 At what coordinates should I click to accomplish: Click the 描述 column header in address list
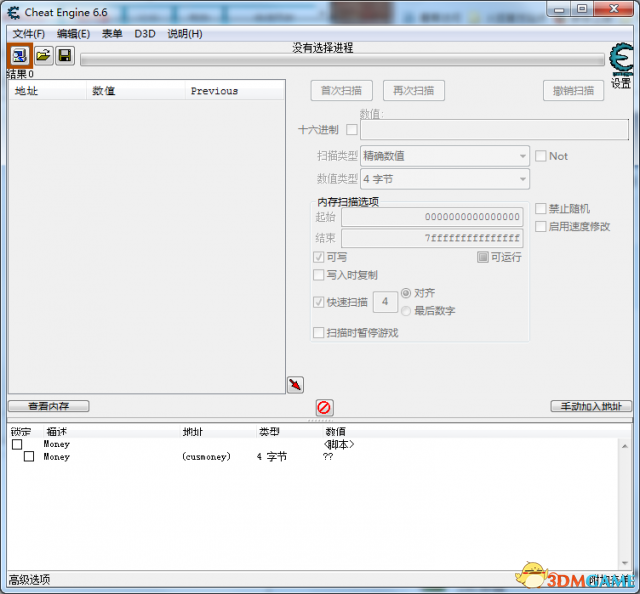coord(56,432)
